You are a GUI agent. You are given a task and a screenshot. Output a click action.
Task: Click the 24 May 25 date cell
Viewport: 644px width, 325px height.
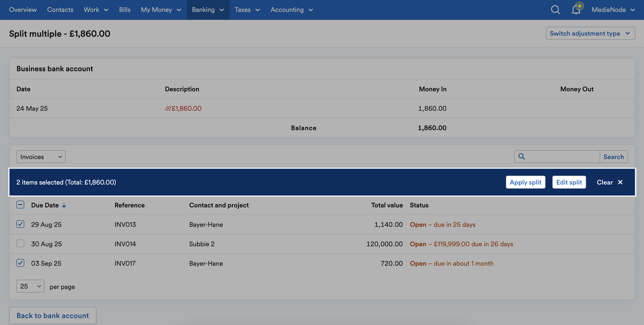(x=32, y=109)
